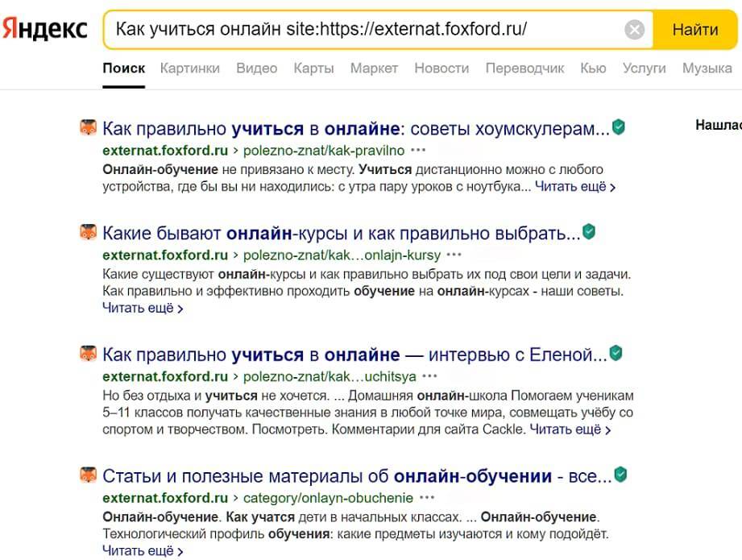Click the Yandex logo
Viewport: 742px width, 560px height.
pyautogui.click(x=45, y=29)
